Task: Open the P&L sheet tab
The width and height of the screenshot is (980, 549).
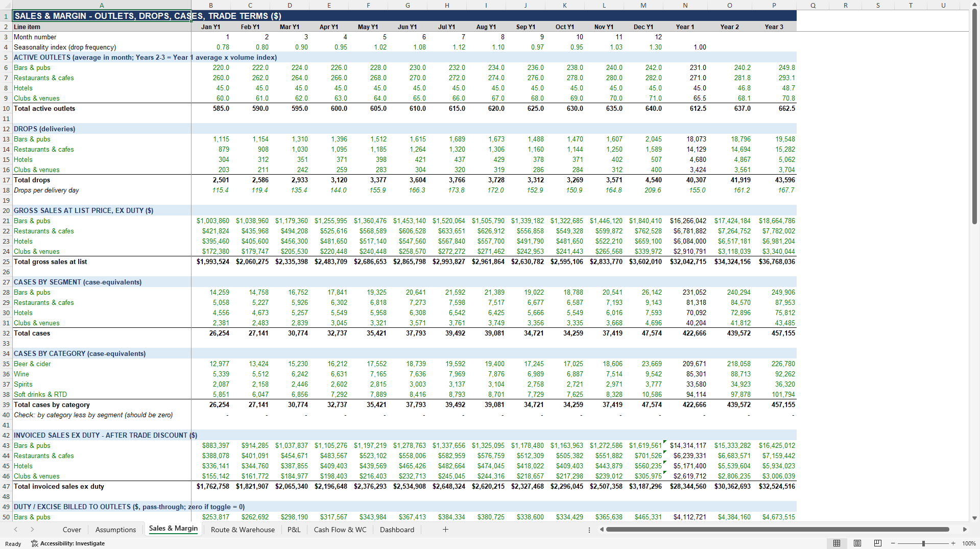Action: [x=294, y=530]
